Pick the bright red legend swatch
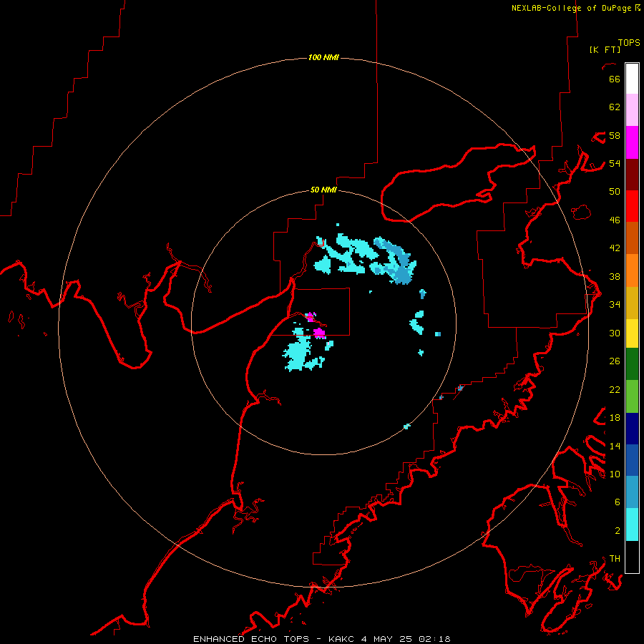 (x=632, y=207)
